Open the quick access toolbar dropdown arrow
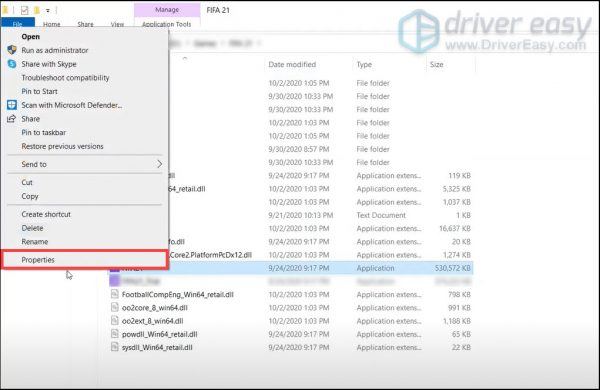The width and height of the screenshot is (600, 390). (48, 11)
